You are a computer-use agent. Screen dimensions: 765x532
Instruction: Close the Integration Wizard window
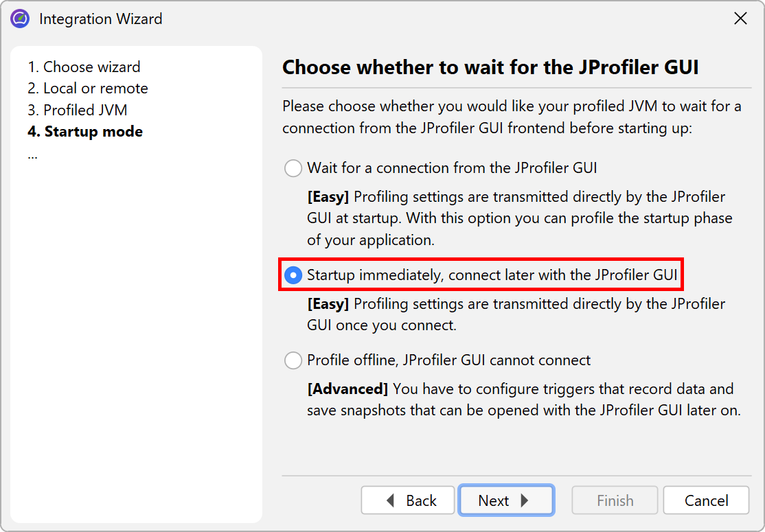coord(740,19)
